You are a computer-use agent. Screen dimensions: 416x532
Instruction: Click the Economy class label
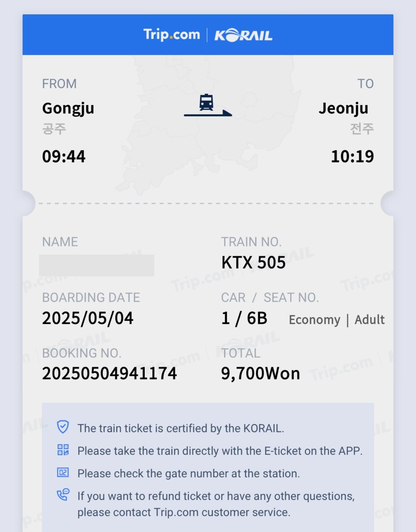point(315,320)
